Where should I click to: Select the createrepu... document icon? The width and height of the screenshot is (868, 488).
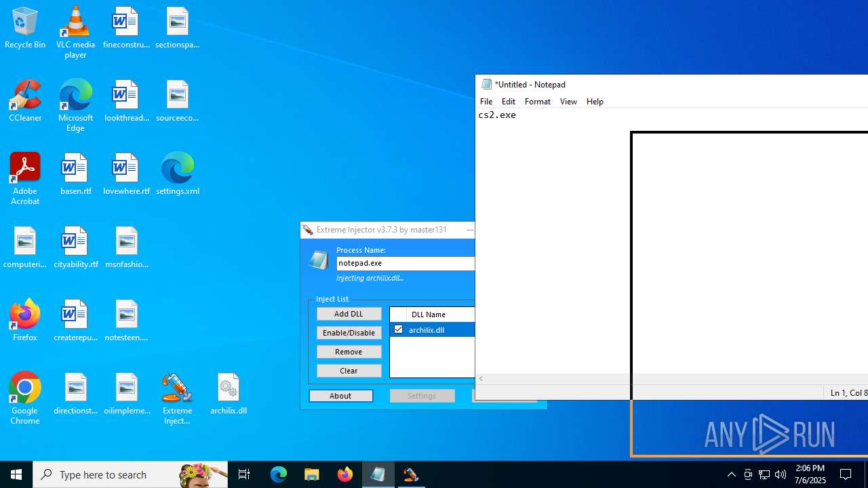(75, 321)
